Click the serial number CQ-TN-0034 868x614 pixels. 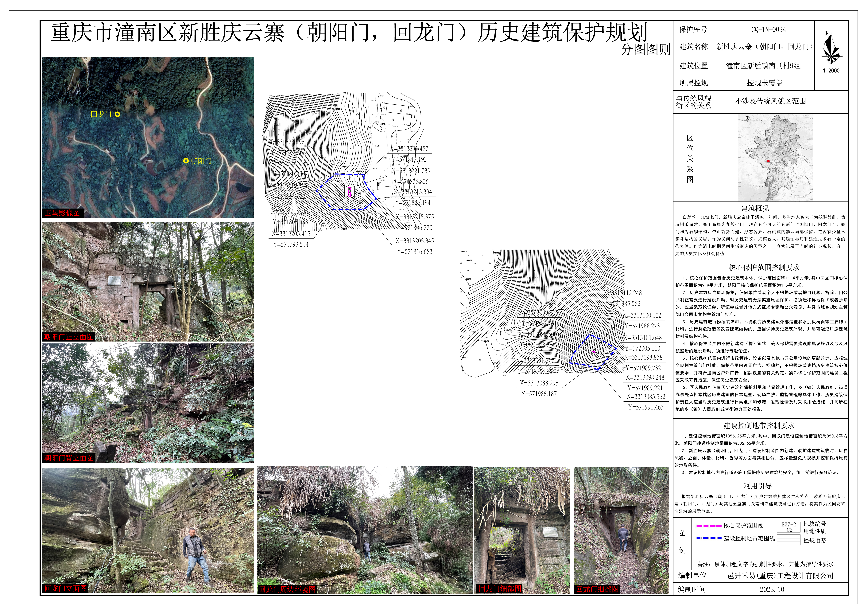(x=768, y=29)
